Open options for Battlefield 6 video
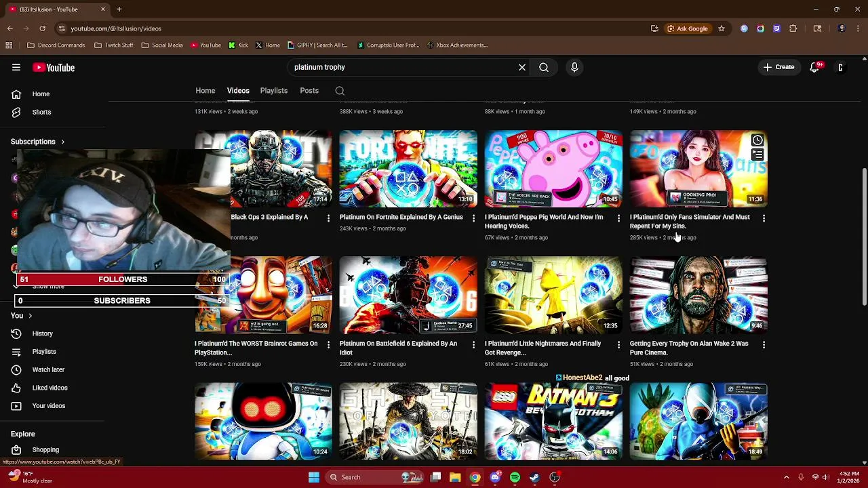868x488 pixels. click(x=473, y=344)
